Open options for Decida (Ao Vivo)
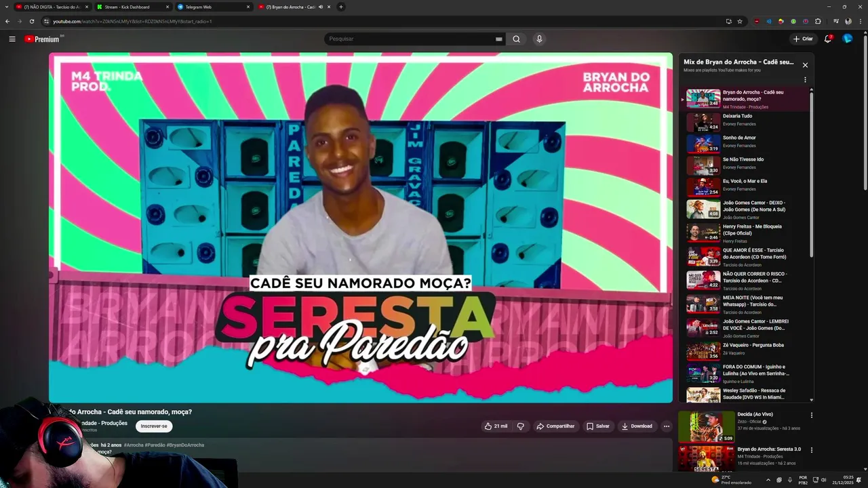This screenshot has height=488, width=868. click(x=811, y=415)
